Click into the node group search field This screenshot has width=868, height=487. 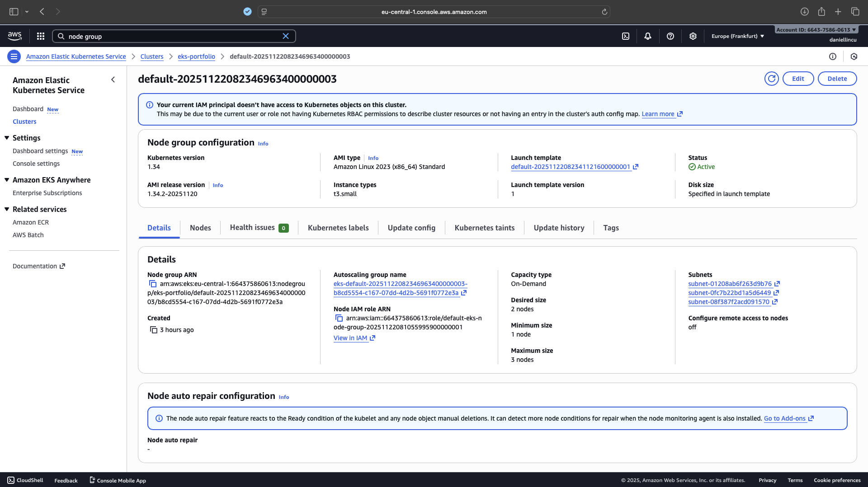point(172,36)
